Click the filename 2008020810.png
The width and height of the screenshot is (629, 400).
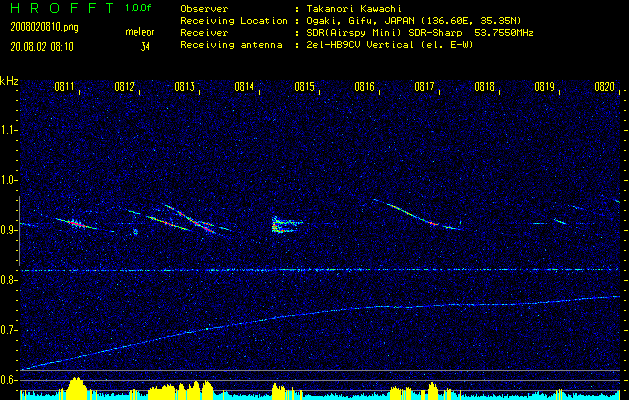pyautogui.click(x=45, y=27)
